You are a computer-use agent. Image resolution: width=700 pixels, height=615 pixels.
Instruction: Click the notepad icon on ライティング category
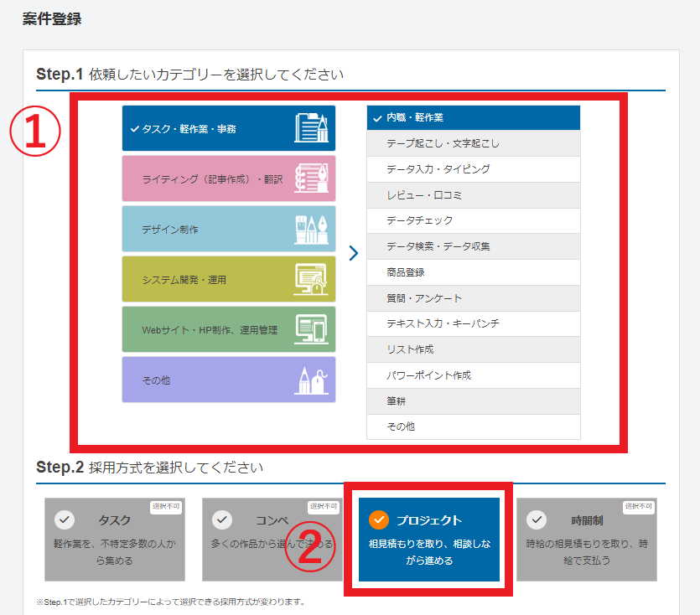coord(311,178)
